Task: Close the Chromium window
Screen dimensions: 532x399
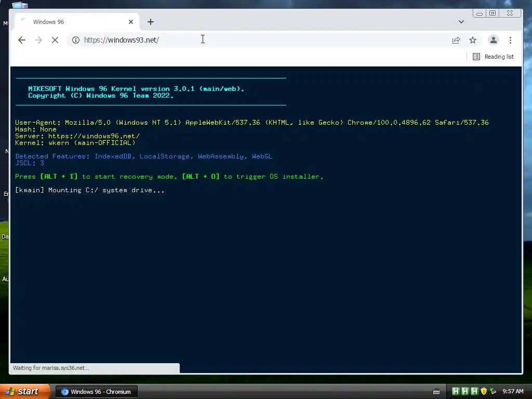Action: tap(510, 13)
